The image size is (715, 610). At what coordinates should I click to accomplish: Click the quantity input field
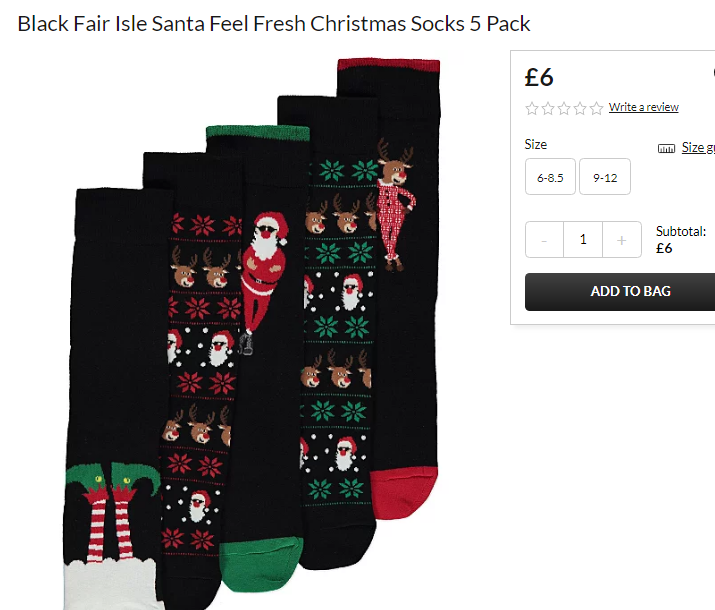[583, 240]
